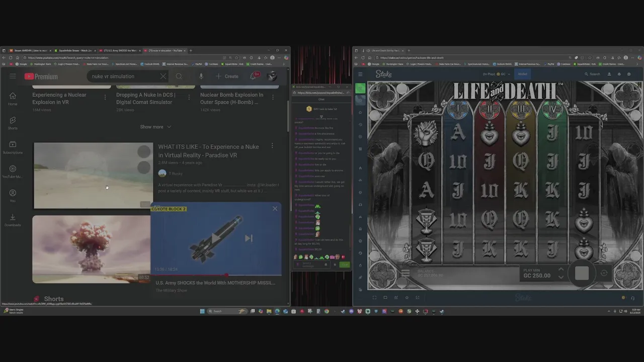Increase the play amount with up arrow
This screenshot has width=644, height=362.
point(561,269)
